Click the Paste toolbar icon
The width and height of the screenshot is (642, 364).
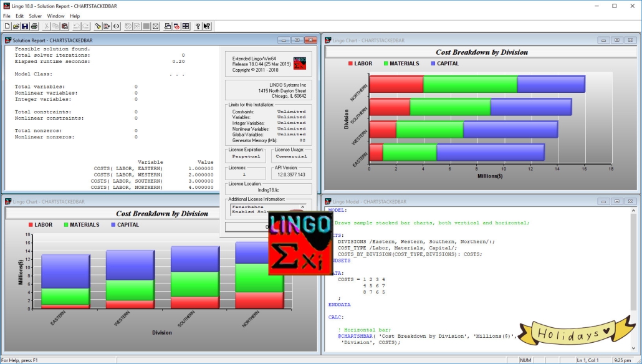(x=65, y=26)
